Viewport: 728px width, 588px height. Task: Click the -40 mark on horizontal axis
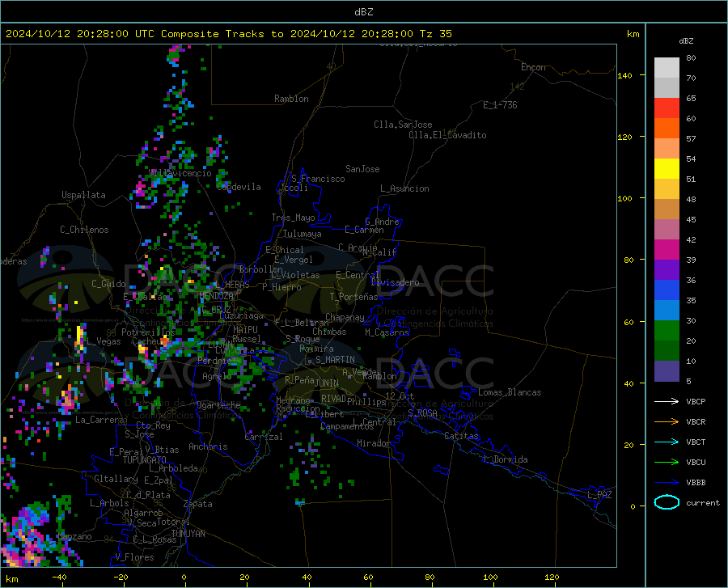click(59, 577)
